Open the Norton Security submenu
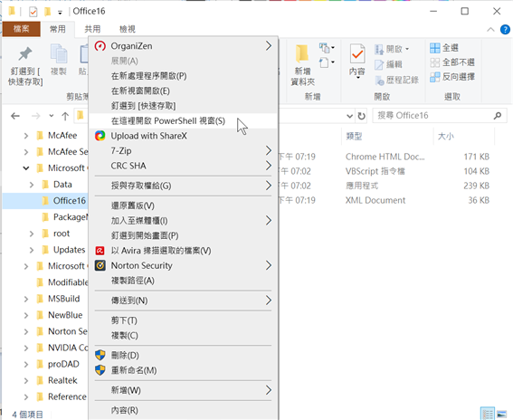This screenshot has width=513, height=420. [x=183, y=265]
